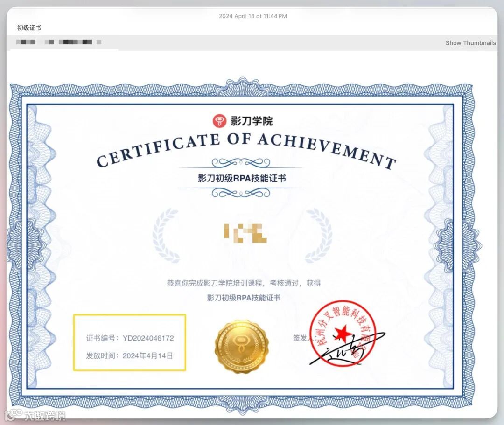
Task: Click the certificate number YD2024046172
Action: (148, 338)
